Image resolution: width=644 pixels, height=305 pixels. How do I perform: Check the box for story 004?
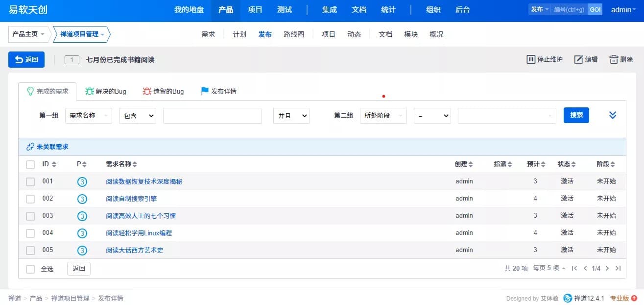point(30,233)
